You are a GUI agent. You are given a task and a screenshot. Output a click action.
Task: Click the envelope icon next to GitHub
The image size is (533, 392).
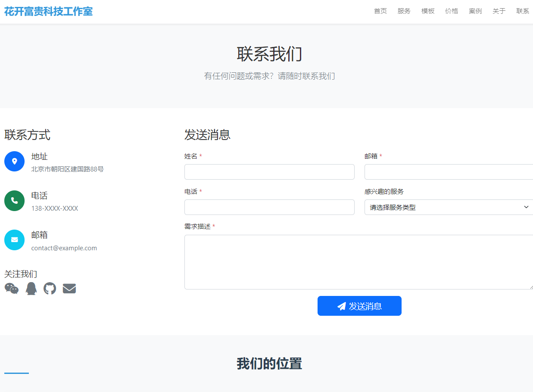69,288
